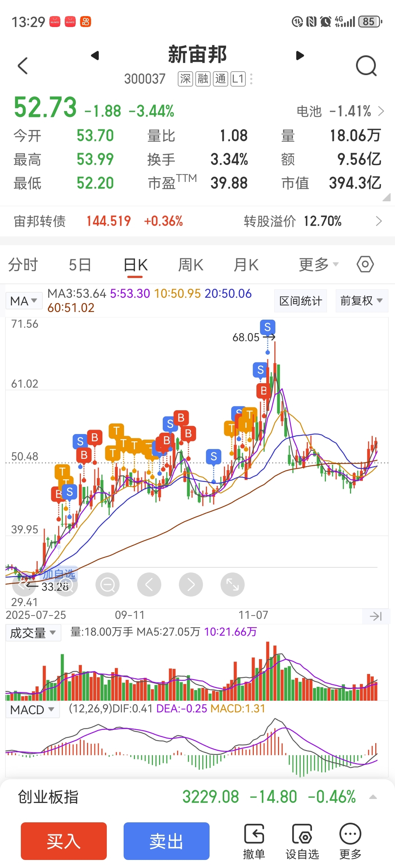Select the 周K tab

click(191, 265)
